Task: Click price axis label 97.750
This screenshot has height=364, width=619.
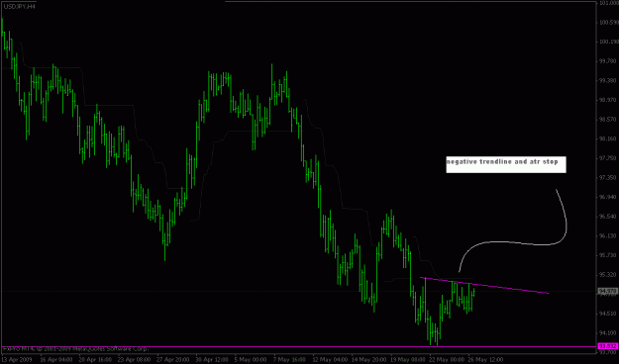Action: (608, 158)
